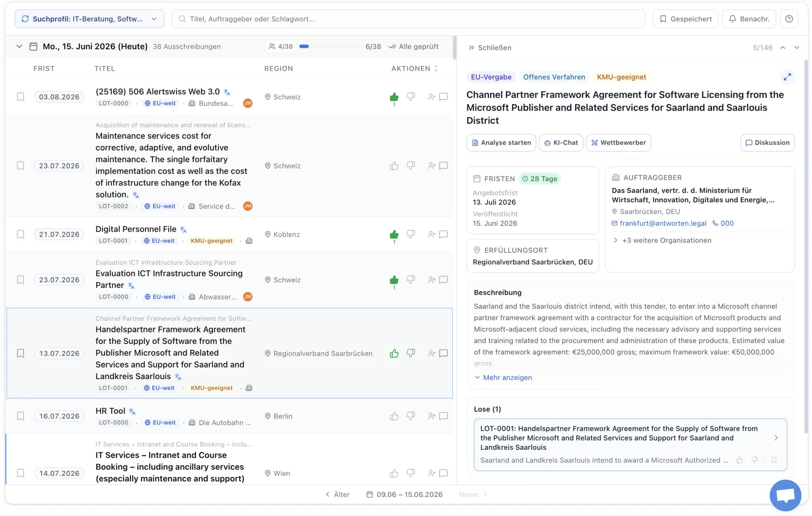Toggle thumbs up on Alertswiss Web 3.0
The width and height of the screenshot is (812, 516).
[394, 97]
